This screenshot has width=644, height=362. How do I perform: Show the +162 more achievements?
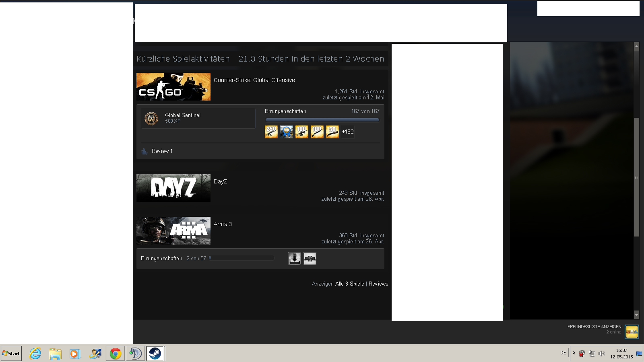[x=348, y=132]
